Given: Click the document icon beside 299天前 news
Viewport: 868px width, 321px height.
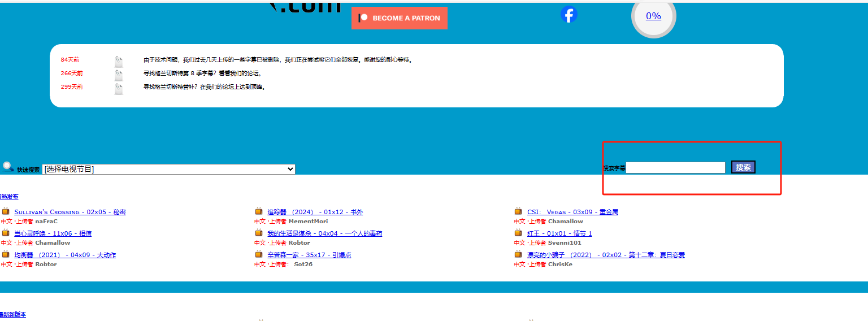Looking at the screenshot, I should (119, 89).
